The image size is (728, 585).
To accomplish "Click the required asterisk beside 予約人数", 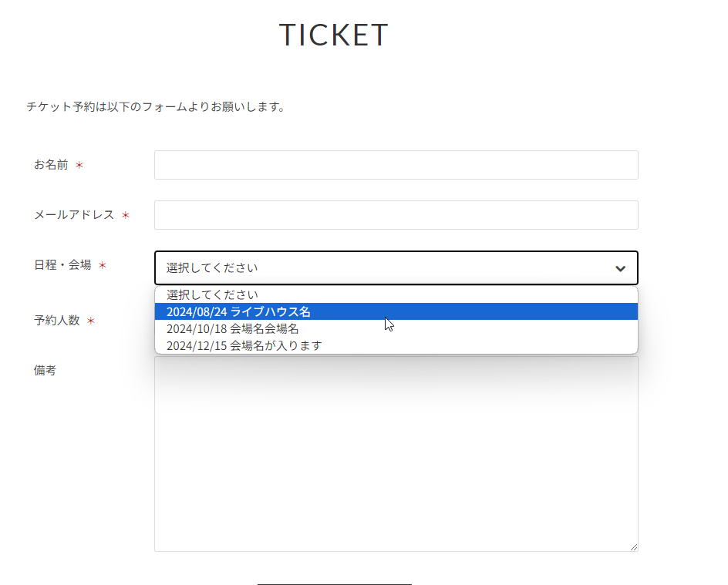I will pyautogui.click(x=89, y=321).
